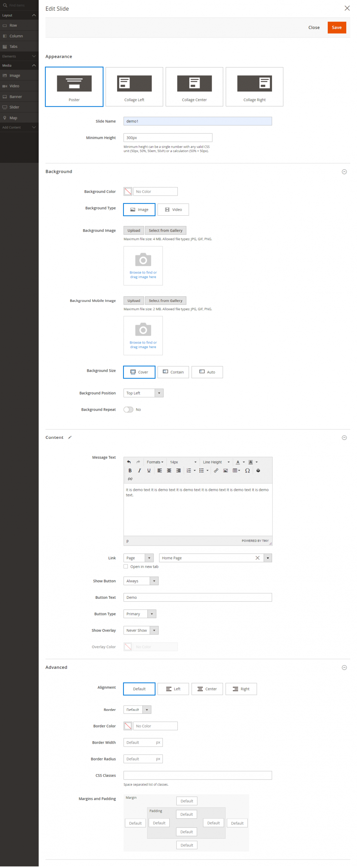
Task: Expand the Add Content group
Action: [x=19, y=127]
